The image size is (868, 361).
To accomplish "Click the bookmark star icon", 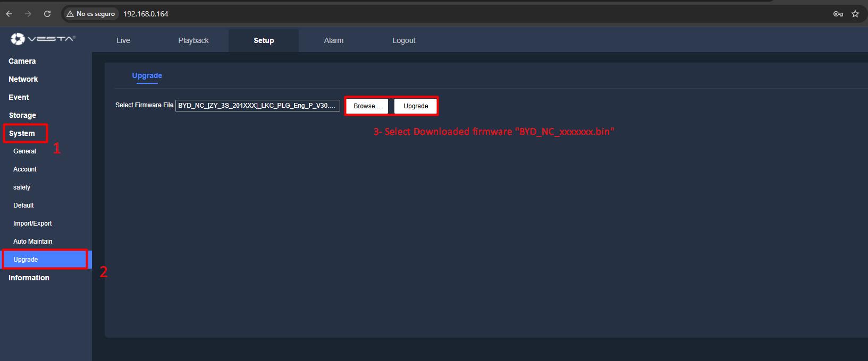I will click(x=855, y=14).
